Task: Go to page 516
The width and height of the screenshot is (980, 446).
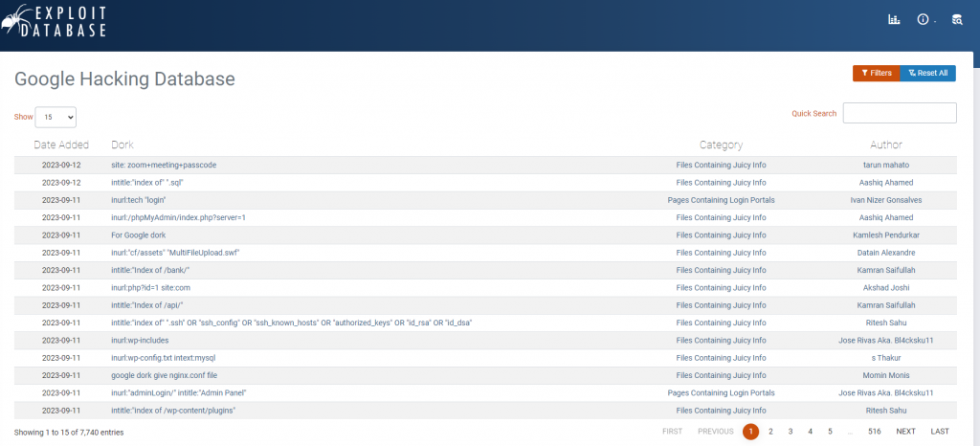Action: coord(875,431)
